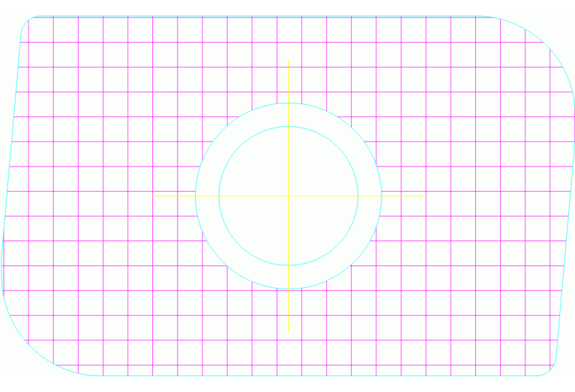Pick the outer circle's leftmost quadrant point

[x=195, y=196]
